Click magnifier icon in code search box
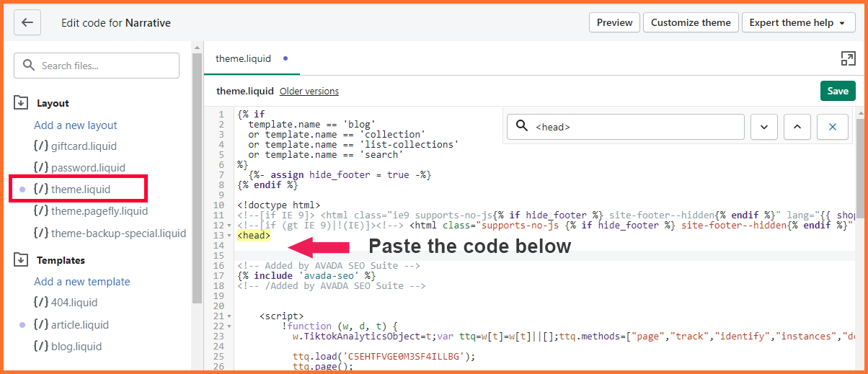This screenshot has height=374, width=868. coord(521,127)
